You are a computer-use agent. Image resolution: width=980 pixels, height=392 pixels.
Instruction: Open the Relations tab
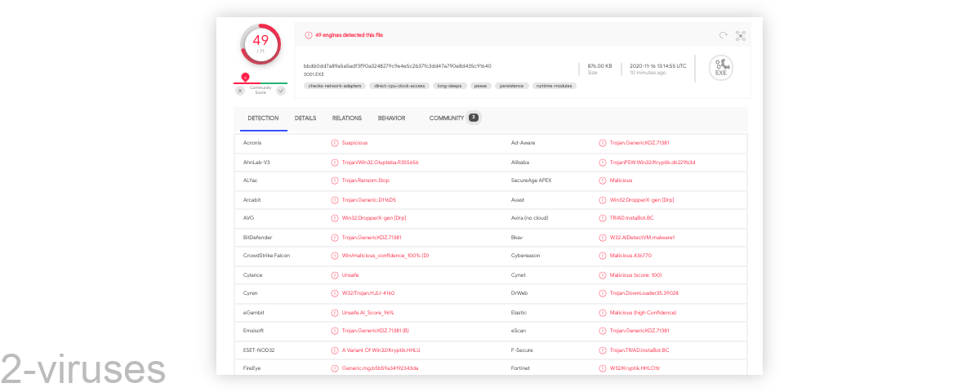pyautogui.click(x=346, y=118)
